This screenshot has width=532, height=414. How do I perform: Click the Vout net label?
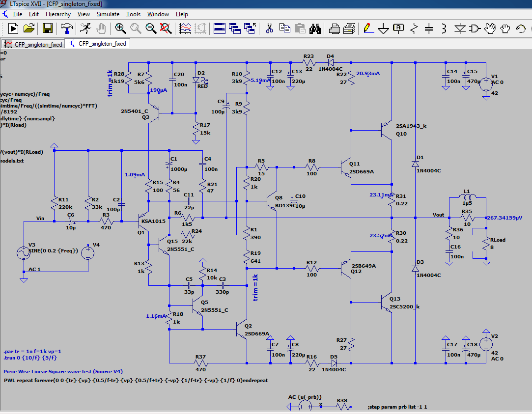[x=438, y=215]
